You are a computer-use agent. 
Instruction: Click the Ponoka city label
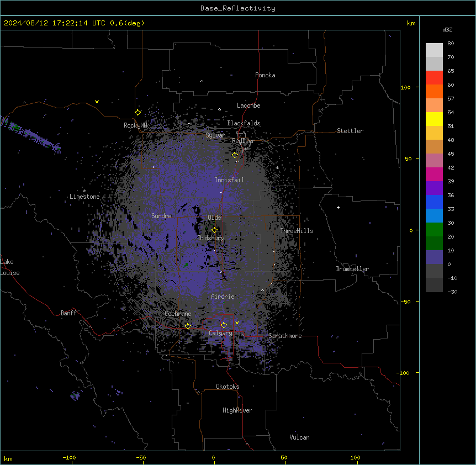(x=265, y=75)
